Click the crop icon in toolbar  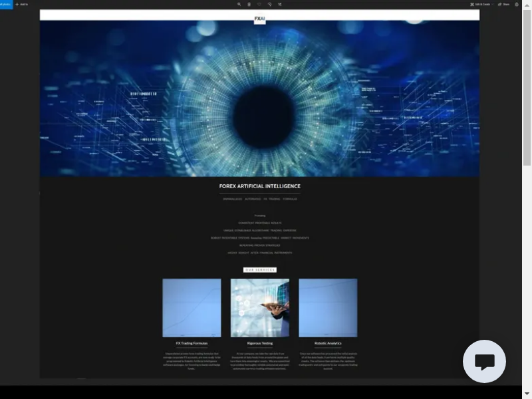click(x=280, y=4)
